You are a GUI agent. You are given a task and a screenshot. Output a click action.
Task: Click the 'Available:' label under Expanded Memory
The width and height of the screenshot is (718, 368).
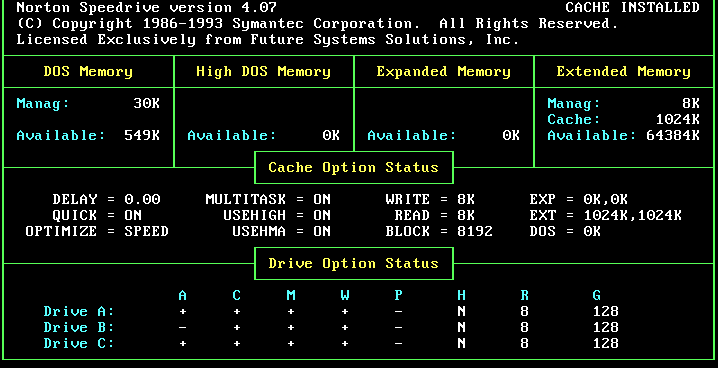(412, 135)
